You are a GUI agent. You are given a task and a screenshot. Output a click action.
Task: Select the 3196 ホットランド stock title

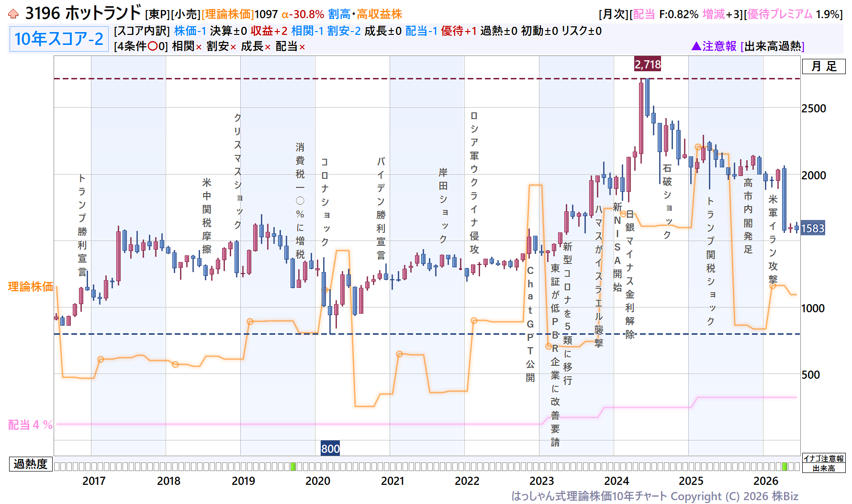pos(83,13)
